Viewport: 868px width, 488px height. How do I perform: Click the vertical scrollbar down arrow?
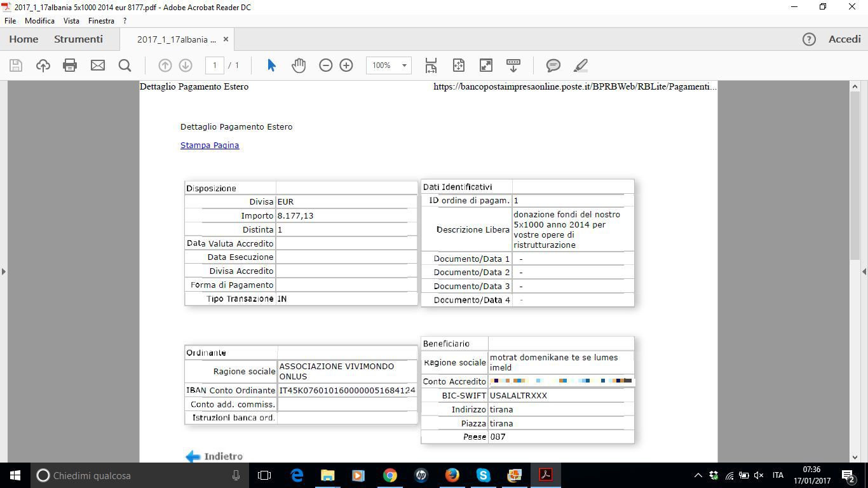point(855,457)
